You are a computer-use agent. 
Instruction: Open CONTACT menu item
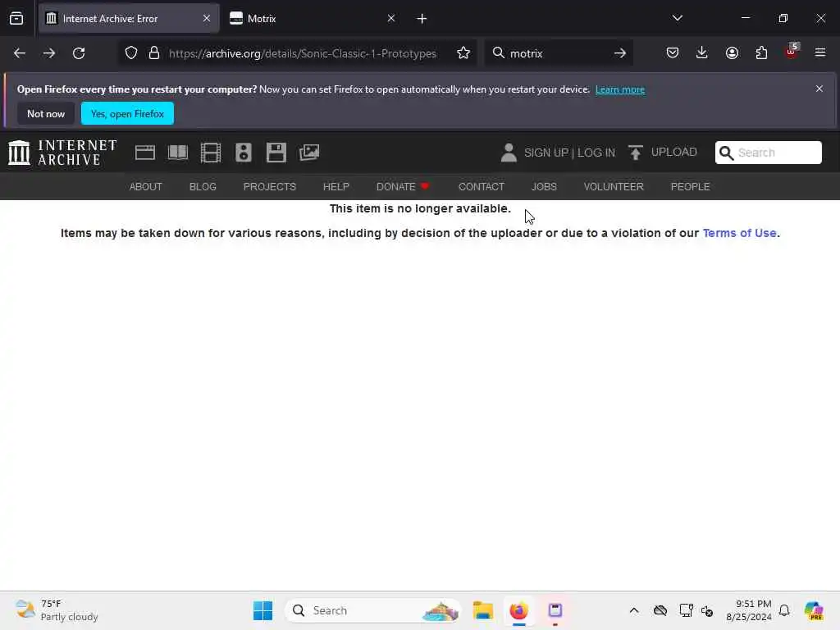481,187
